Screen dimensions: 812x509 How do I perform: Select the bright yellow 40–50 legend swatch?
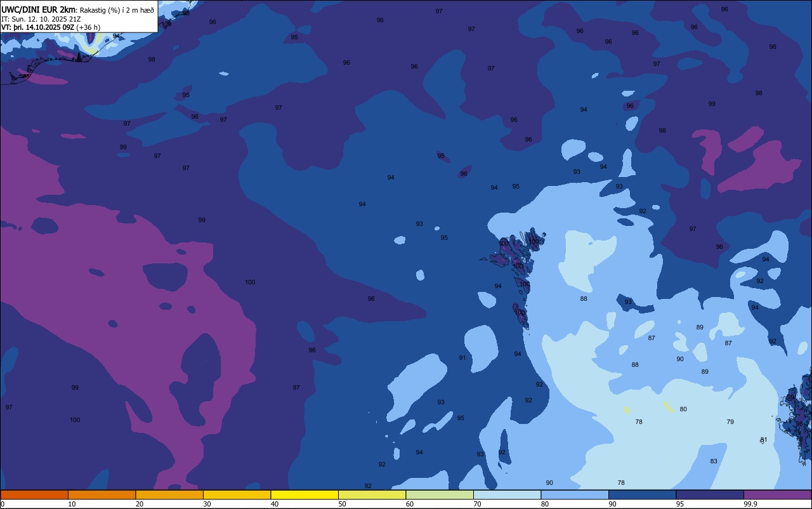coord(304,494)
